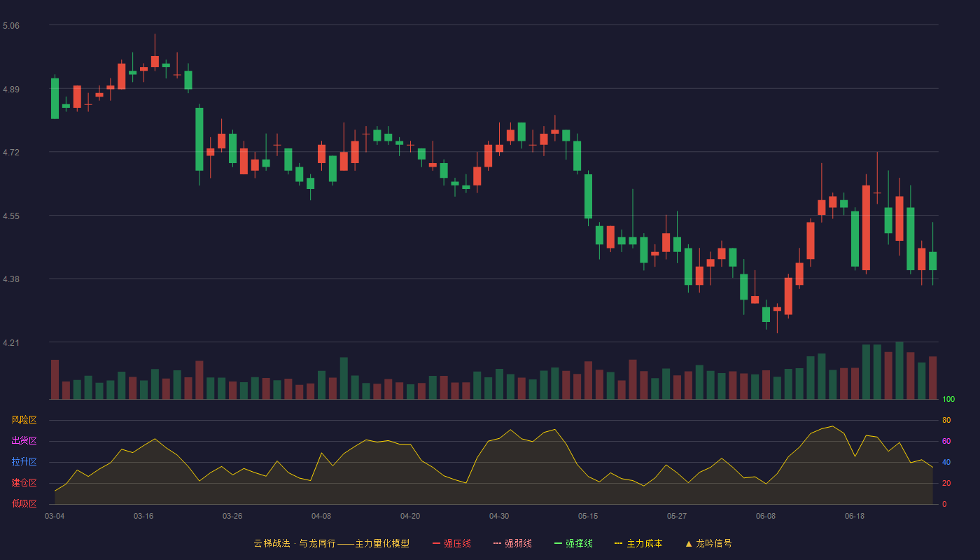Click the 05-15 date label
Viewport: 980px width, 560px height.
pyautogui.click(x=588, y=516)
